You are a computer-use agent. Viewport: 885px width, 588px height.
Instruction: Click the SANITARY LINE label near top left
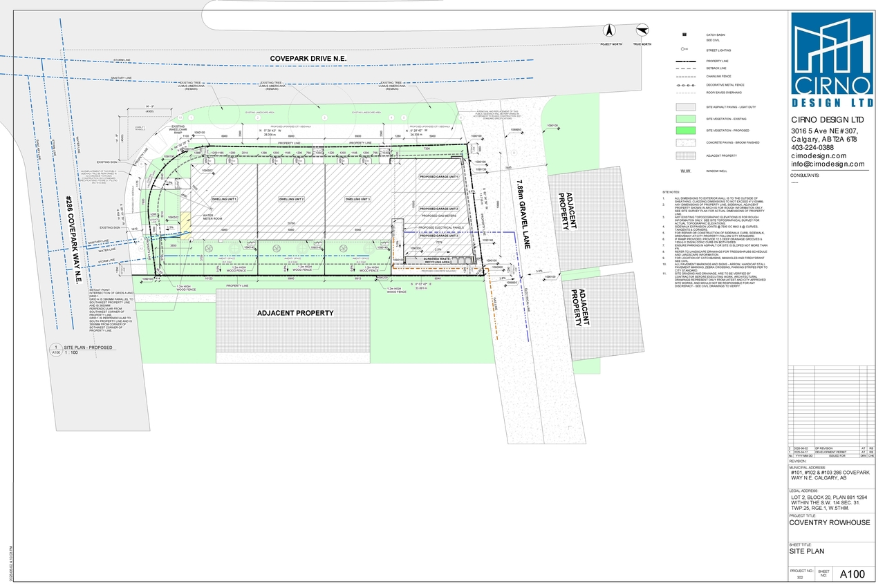tap(121, 78)
